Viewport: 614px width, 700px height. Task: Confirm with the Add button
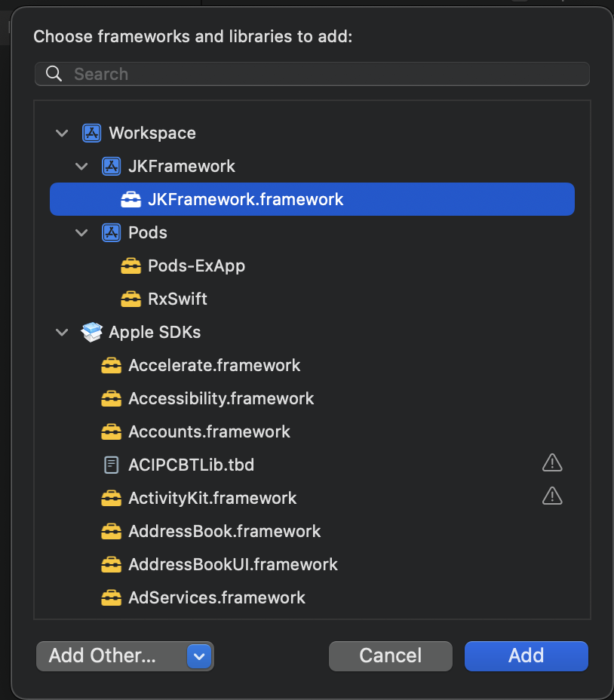pyautogui.click(x=526, y=655)
